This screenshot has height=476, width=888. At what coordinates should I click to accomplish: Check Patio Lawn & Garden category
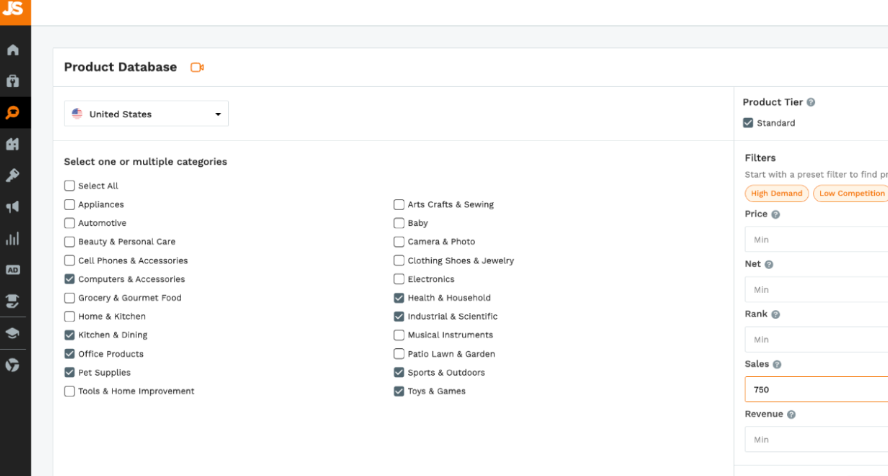pos(399,354)
